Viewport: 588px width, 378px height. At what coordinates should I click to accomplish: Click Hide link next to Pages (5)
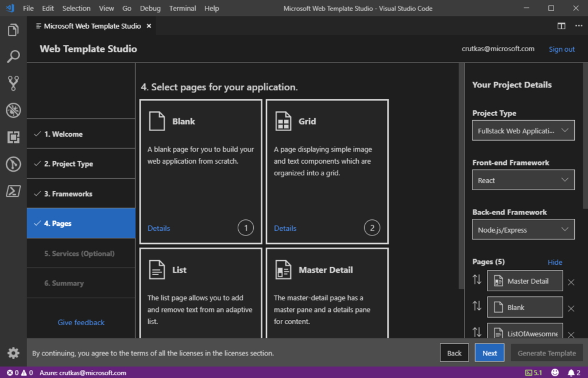(x=555, y=262)
